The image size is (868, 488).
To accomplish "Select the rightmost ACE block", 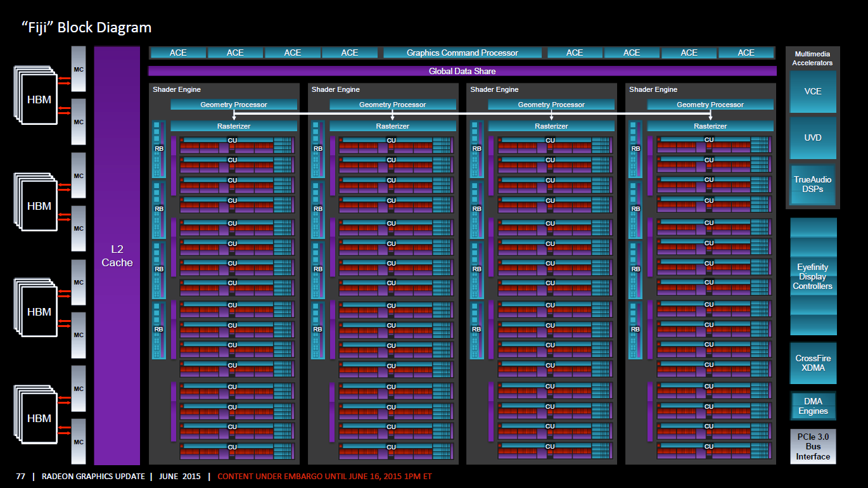I will click(x=746, y=53).
